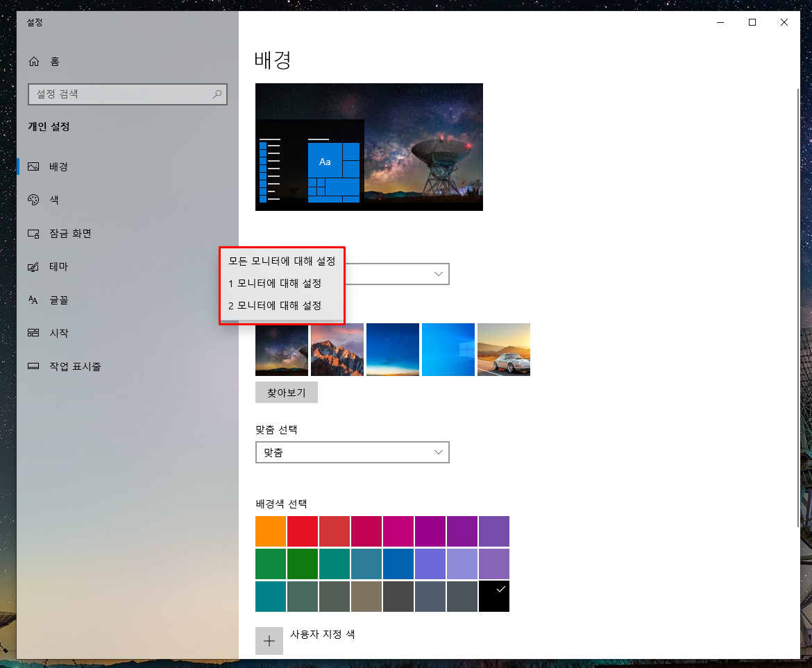Image resolution: width=812 pixels, height=668 pixels.
Task: Click the 테마 theme brush icon
Action: click(33, 267)
